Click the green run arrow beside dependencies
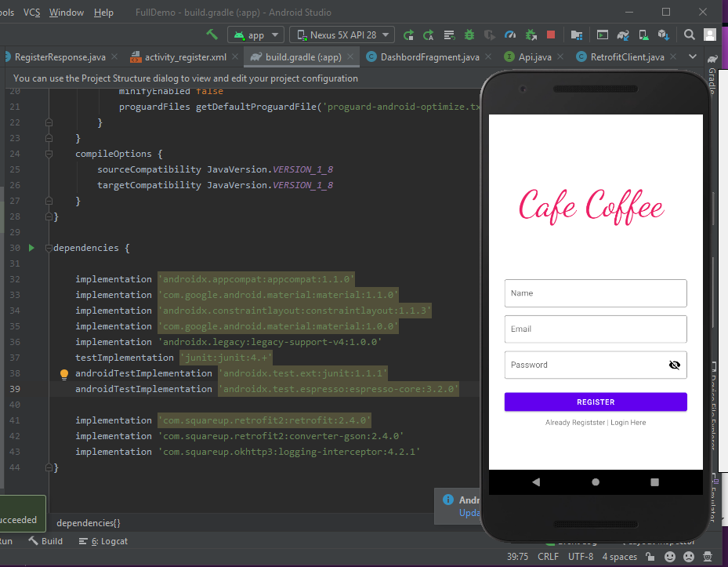The height and width of the screenshot is (567, 728). pos(31,248)
